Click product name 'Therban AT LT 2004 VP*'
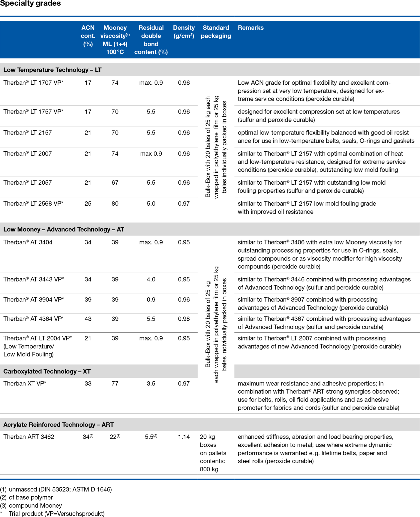The width and height of the screenshot is (420, 517). click(x=37, y=338)
